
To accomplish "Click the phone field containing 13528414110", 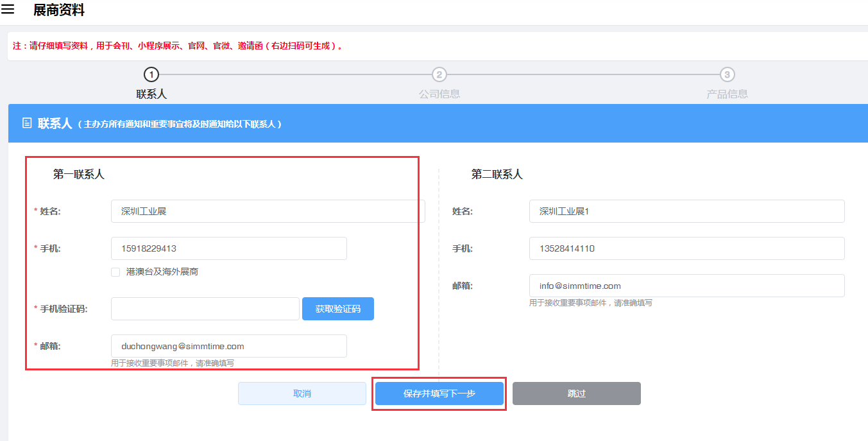I will pyautogui.click(x=686, y=248).
